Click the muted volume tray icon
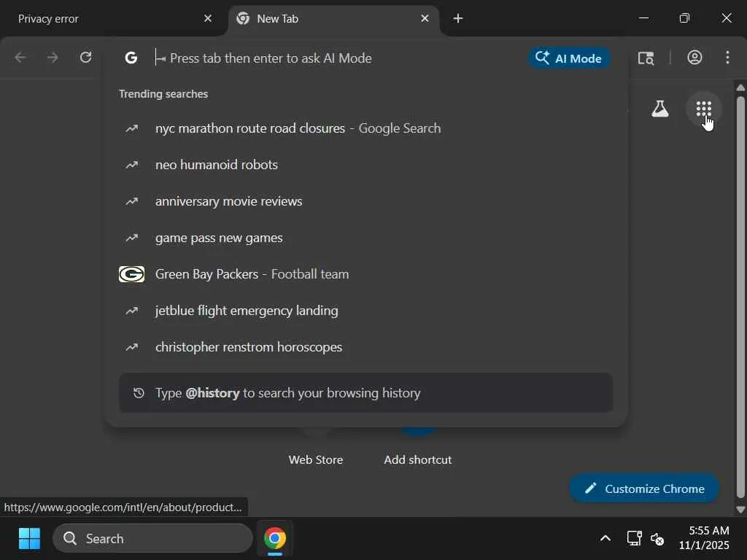 pos(657,539)
